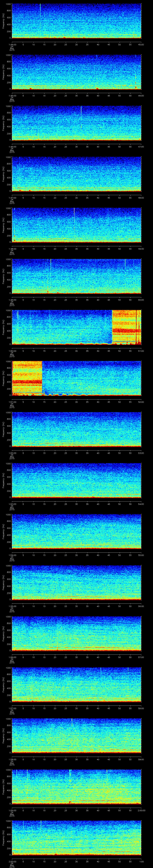Click the 1:44:00 start time label
The height and width of the screenshot is (868, 153).
click(12, 44)
